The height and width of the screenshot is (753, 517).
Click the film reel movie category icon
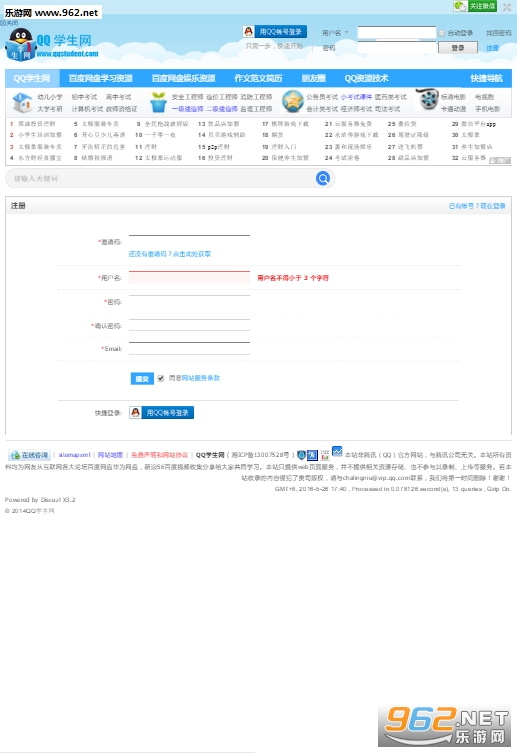[x=427, y=100]
